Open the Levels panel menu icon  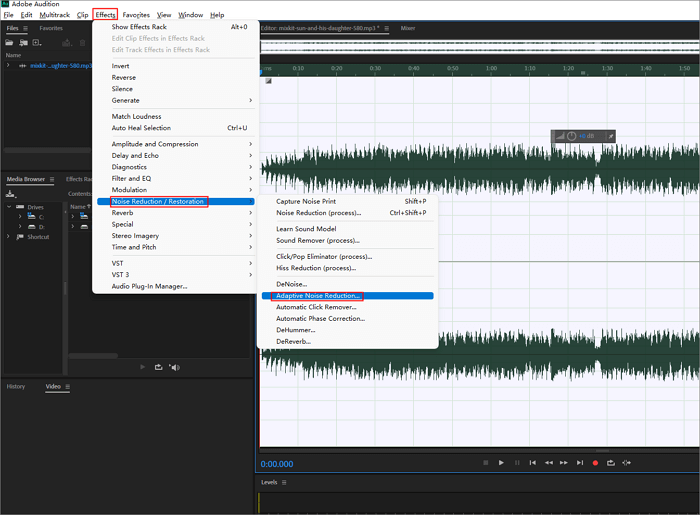[x=284, y=482]
